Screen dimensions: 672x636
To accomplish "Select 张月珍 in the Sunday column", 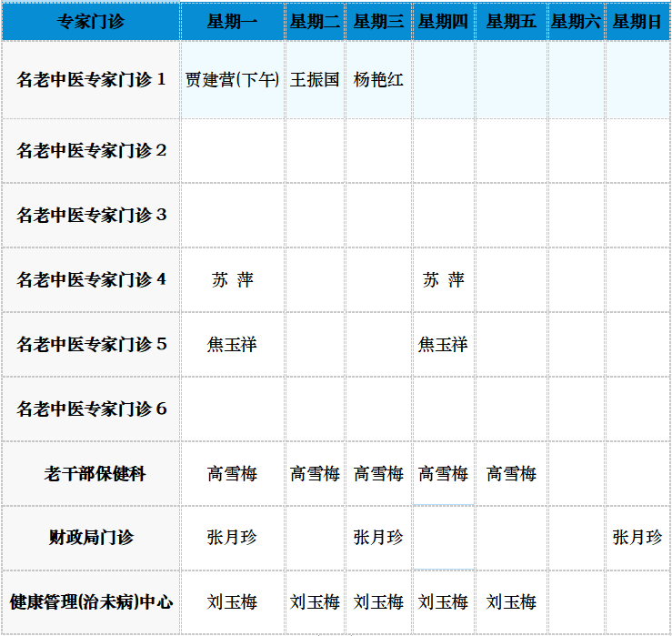I will [637, 538].
